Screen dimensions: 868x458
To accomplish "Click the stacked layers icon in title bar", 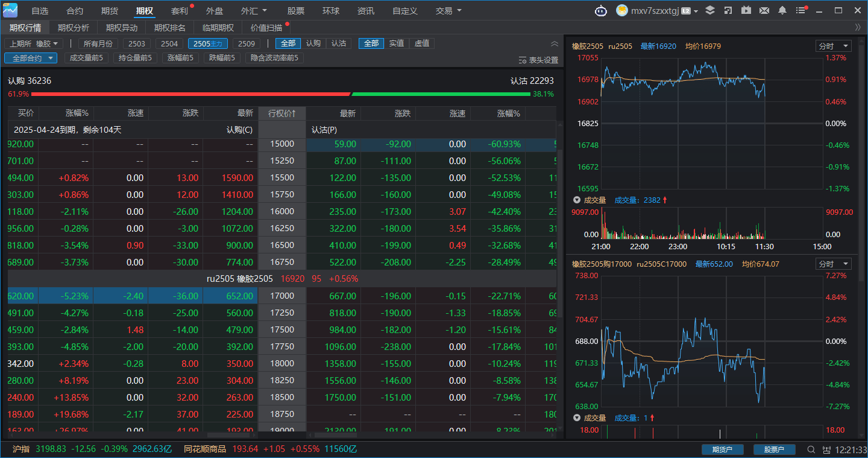I will 710,10.
